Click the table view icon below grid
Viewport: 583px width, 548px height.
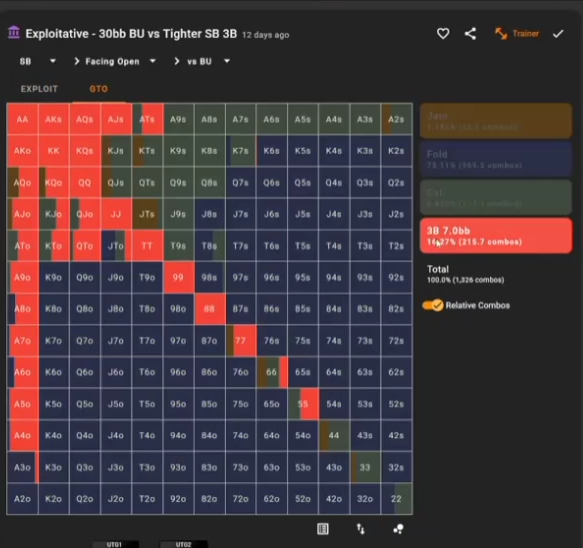tap(322, 529)
